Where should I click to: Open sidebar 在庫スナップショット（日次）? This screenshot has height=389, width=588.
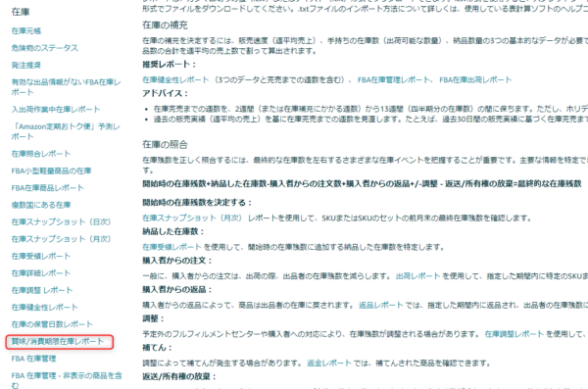tap(61, 222)
